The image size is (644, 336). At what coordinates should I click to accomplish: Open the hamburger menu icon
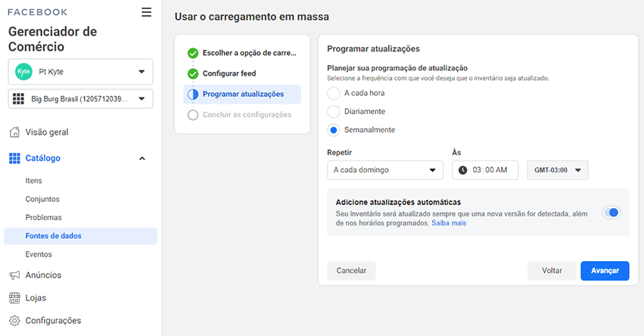coord(146,12)
